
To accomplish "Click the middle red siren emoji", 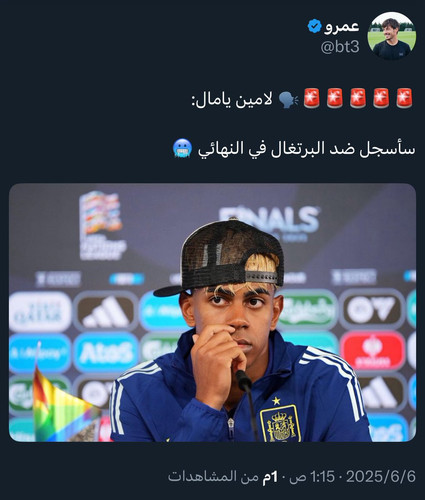I will click(358, 98).
